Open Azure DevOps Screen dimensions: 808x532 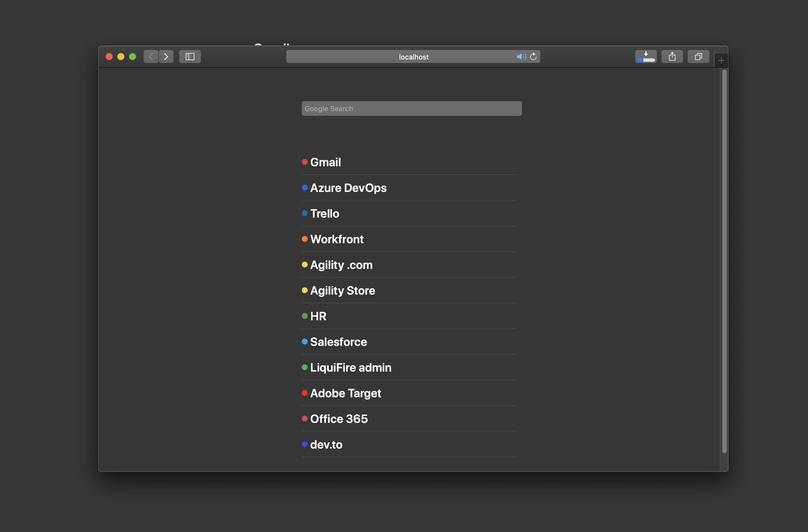tap(348, 188)
